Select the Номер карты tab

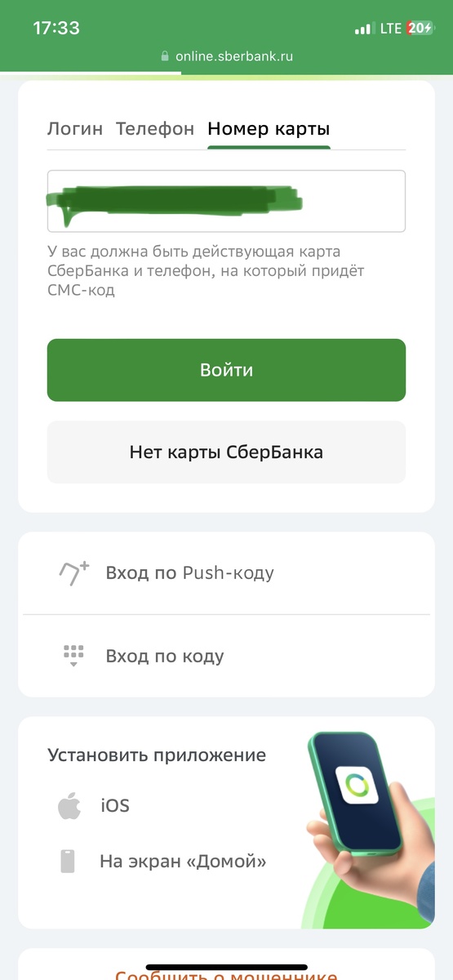(269, 128)
